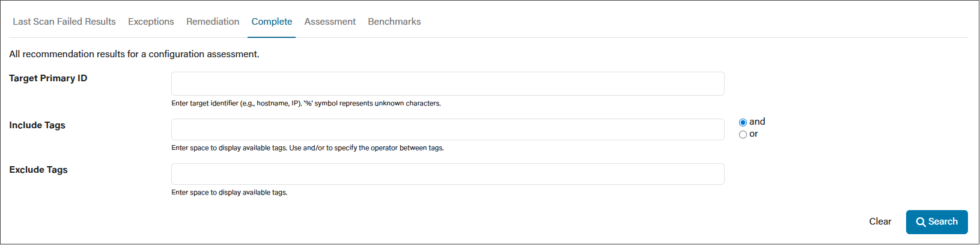Click inside the Exclude Tags field
Viewport: 980px width, 245px height.
pyautogui.click(x=448, y=174)
